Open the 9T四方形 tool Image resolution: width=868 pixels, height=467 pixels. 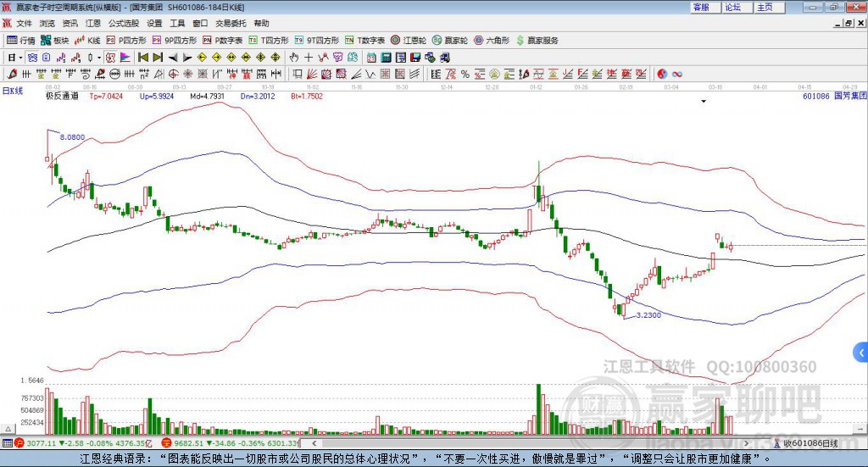(317, 41)
